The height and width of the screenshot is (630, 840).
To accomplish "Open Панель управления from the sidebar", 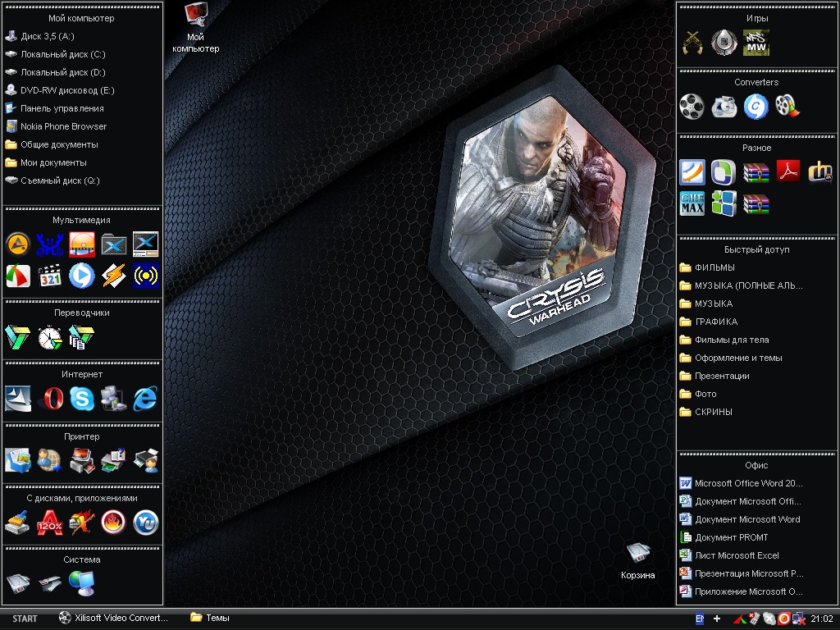I will pyautogui.click(x=62, y=108).
